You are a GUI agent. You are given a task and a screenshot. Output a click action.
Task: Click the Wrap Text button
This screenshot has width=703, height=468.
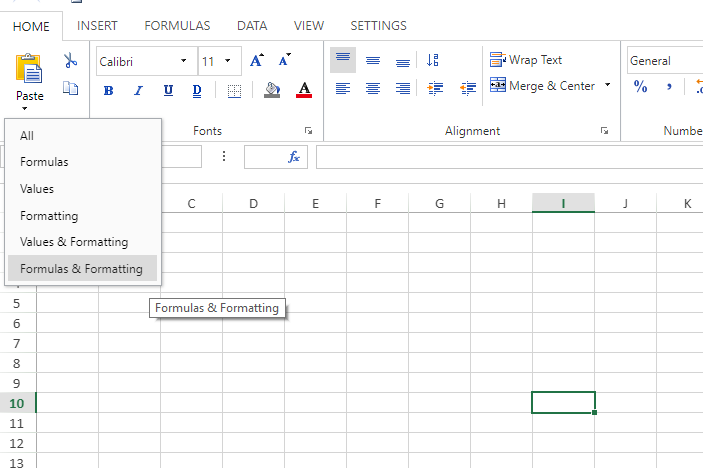click(525, 60)
